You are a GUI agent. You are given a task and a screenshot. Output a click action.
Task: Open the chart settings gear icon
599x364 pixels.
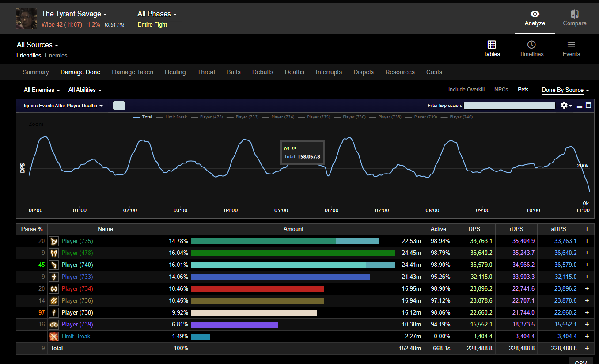(564, 106)
